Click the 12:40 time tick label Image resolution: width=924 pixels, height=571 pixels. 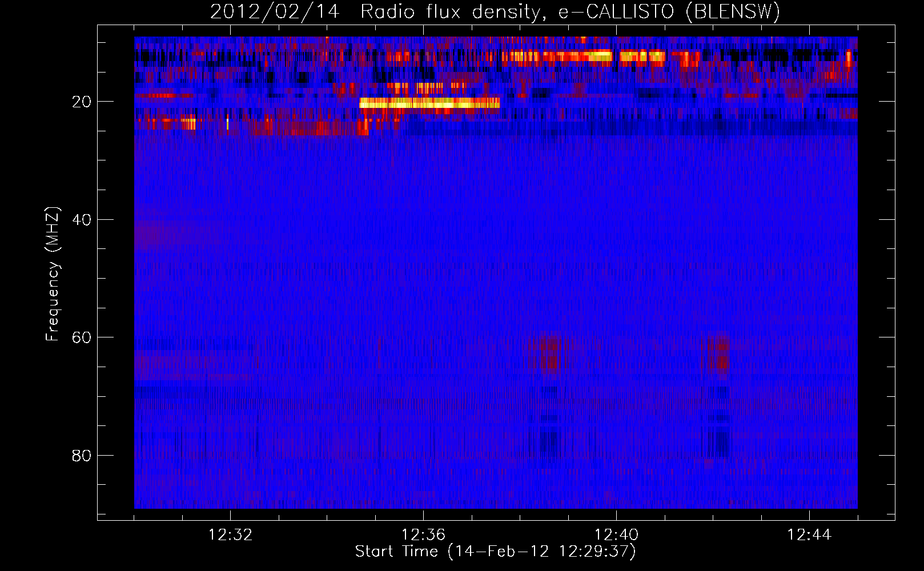pos(616,535)
